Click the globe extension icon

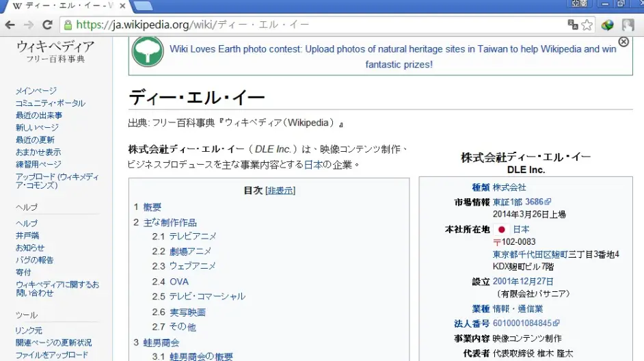point(608,25)
